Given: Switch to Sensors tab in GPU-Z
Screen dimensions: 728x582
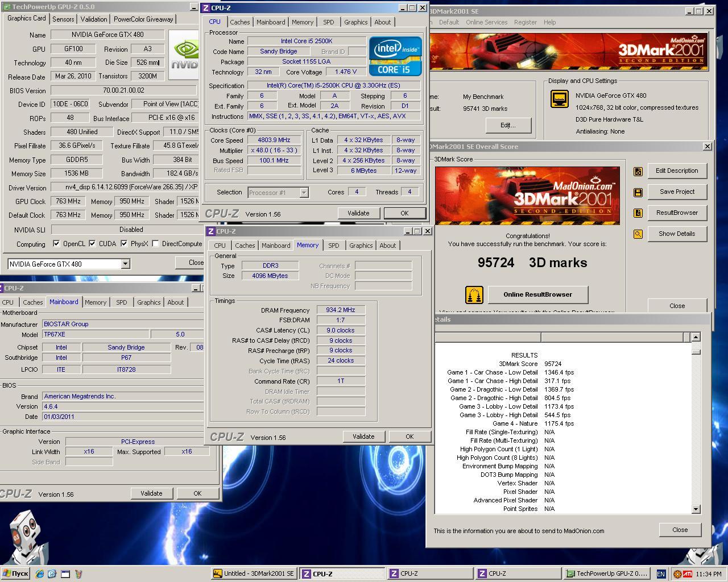Looking at the screenshot, I should tap(63, 19).
